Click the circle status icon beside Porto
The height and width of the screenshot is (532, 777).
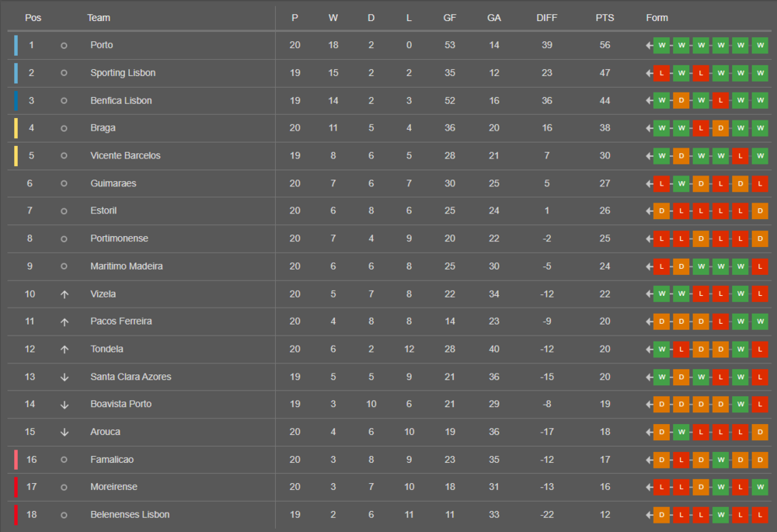click(x=64, y=46)
